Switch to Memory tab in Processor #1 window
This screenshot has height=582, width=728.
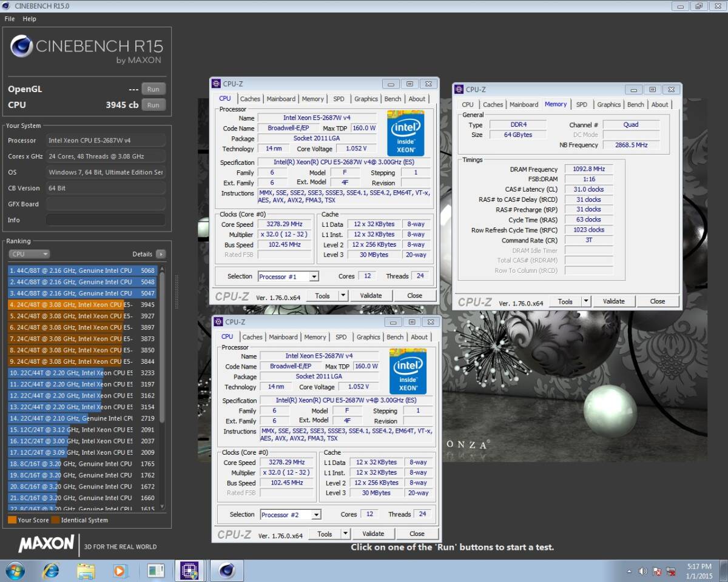pyautogui.click(x=313, y=99)
